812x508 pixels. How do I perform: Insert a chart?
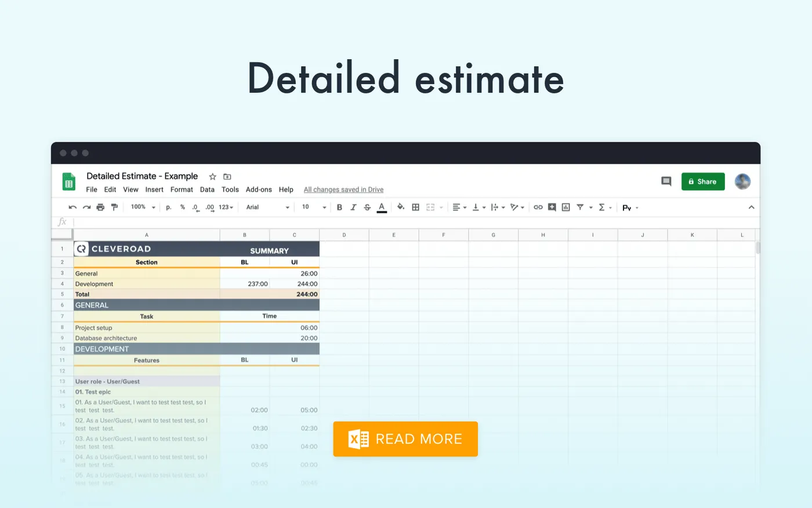(x=566, y=207)
